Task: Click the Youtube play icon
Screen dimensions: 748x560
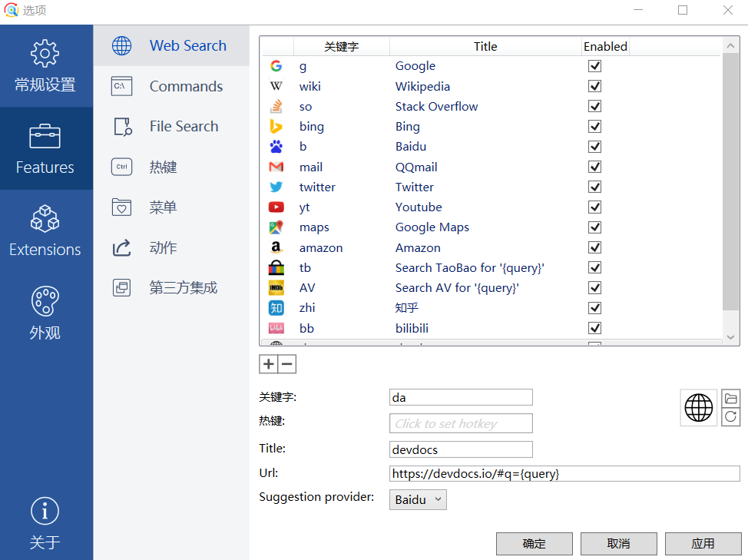Action: pyautogui.click(x=276, y=207)
